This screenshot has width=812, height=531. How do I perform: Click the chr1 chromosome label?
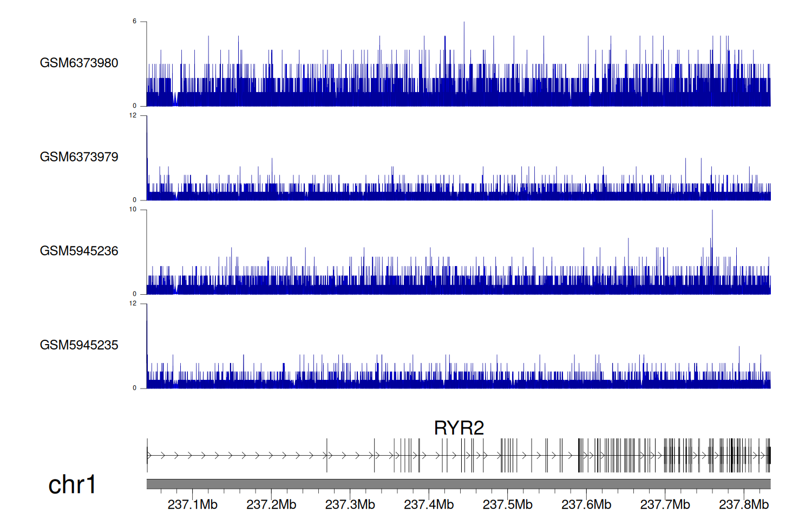(x=72, y=484)
